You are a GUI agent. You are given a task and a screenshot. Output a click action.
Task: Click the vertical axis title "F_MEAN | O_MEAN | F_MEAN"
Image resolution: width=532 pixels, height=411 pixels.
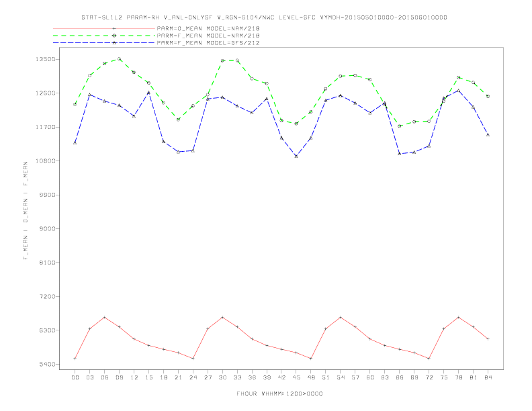click(26, 211)
